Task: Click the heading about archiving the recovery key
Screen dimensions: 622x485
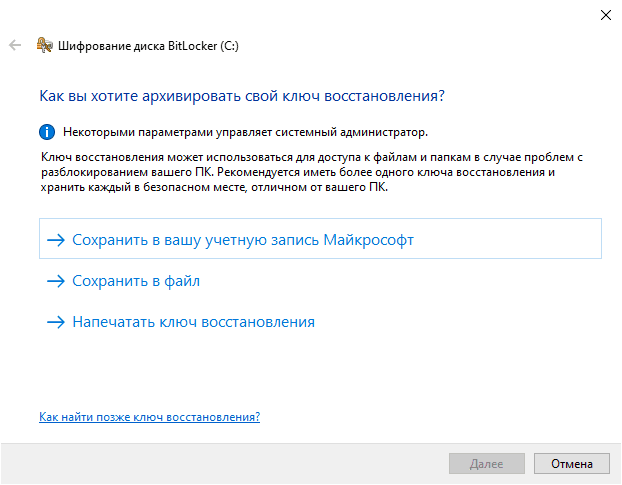Action: coord(241,95)
